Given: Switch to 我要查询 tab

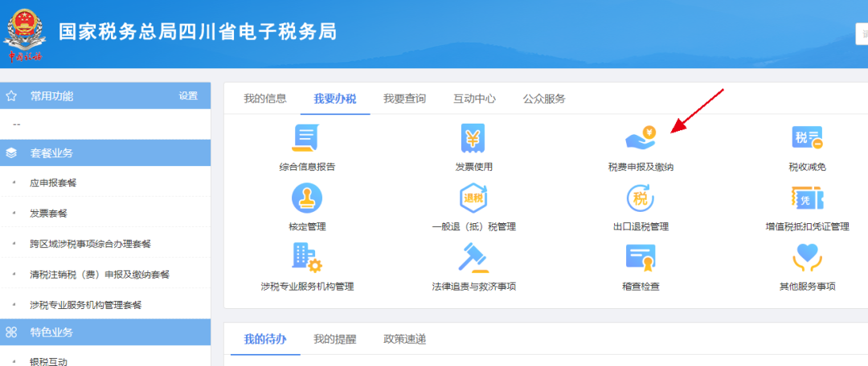Looking at the screenshot, I should pos(404,99).
